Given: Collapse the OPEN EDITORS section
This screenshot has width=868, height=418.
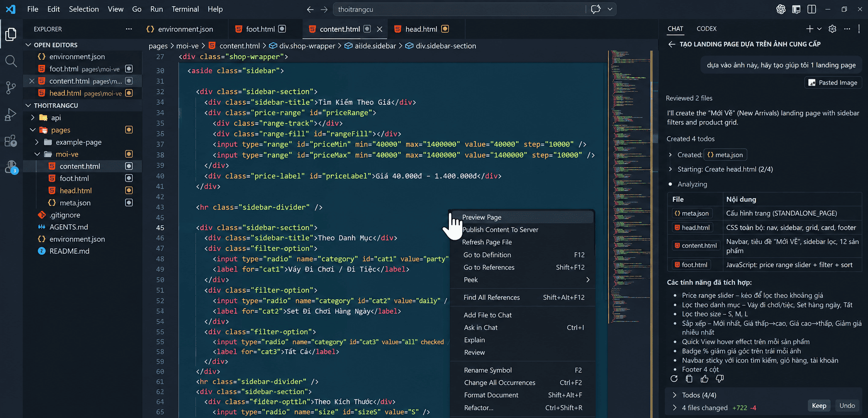Looking at the screenshot, I should [x=28, y=45].
